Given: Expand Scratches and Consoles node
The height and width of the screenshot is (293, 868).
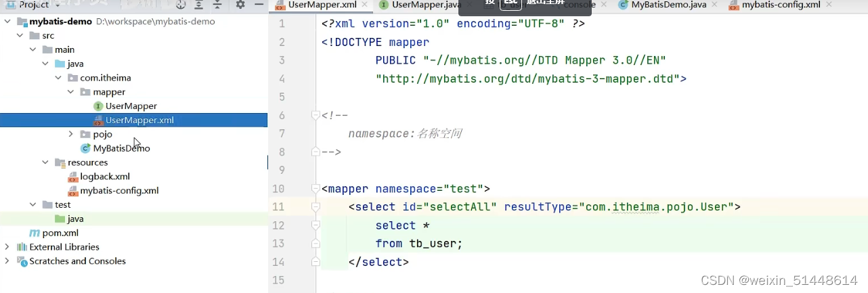Looking at the screenshot, I should click(7, 261).
